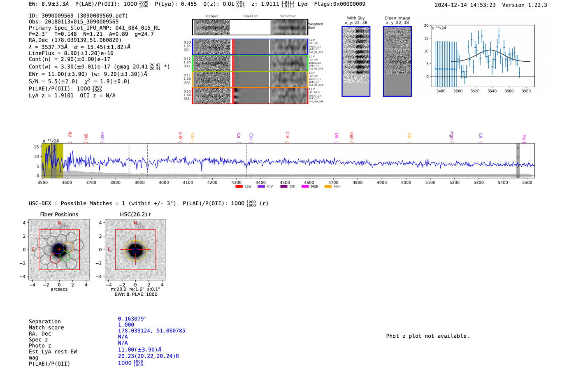
Task: Select the HSC-DEX Possible Matches line
Action: click(149, 203)
